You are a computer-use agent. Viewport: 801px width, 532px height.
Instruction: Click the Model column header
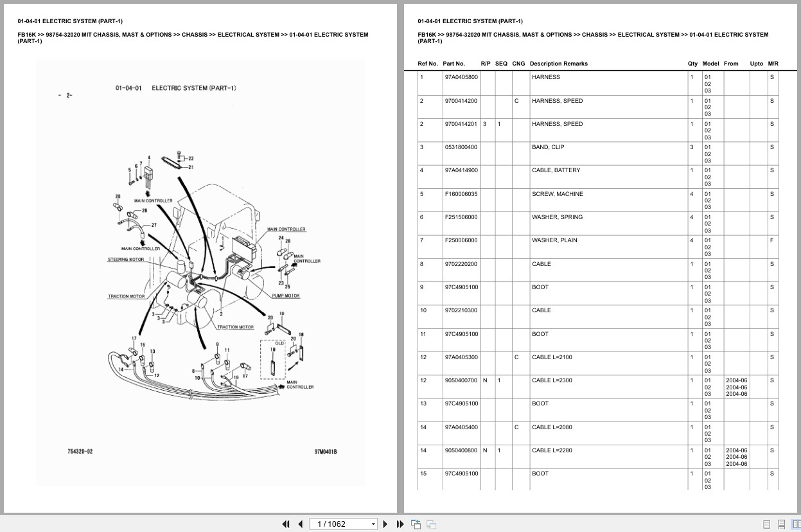[x=710, y=64]
